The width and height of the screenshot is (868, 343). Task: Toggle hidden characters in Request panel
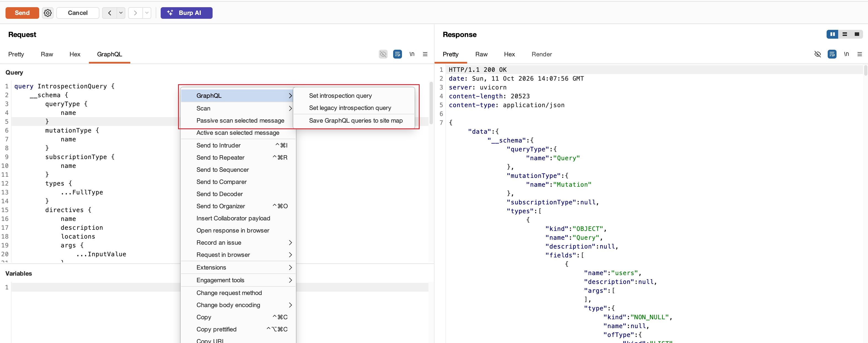point(383,54)
